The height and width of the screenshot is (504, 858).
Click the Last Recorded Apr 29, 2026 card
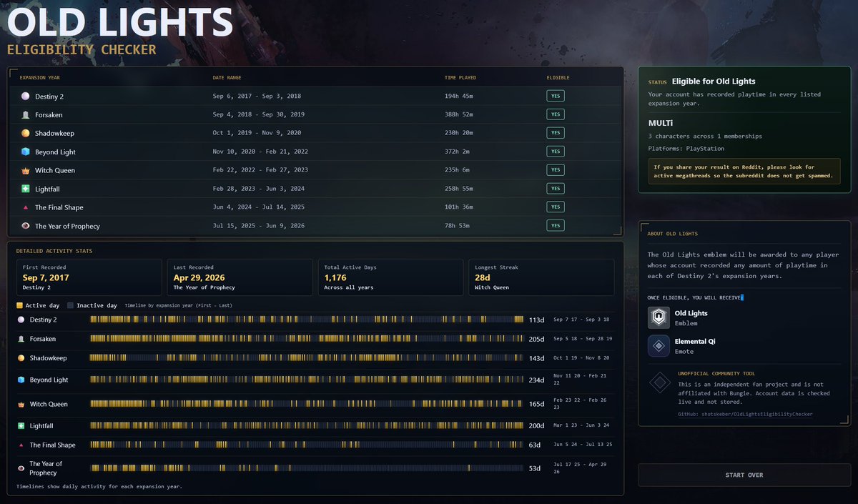(240, 277)
